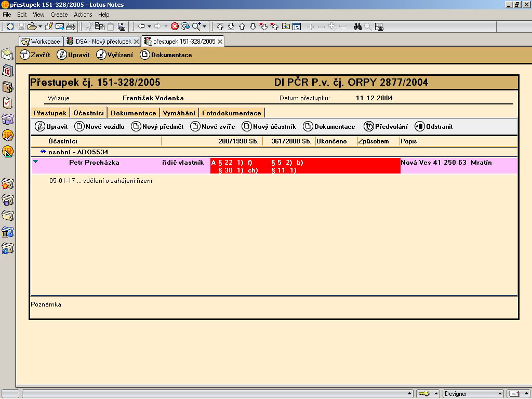This screenshot has height=399, width=532.
Task: Open the To Do clipboard bookmark icon
Action: click(x=7, y=103)
